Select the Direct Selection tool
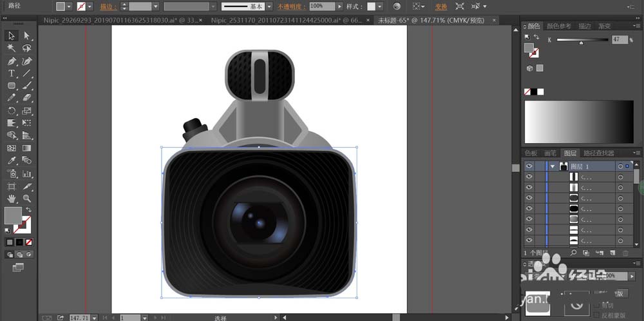Viewport: 644px width, 321px height. (x=27, y=35)
